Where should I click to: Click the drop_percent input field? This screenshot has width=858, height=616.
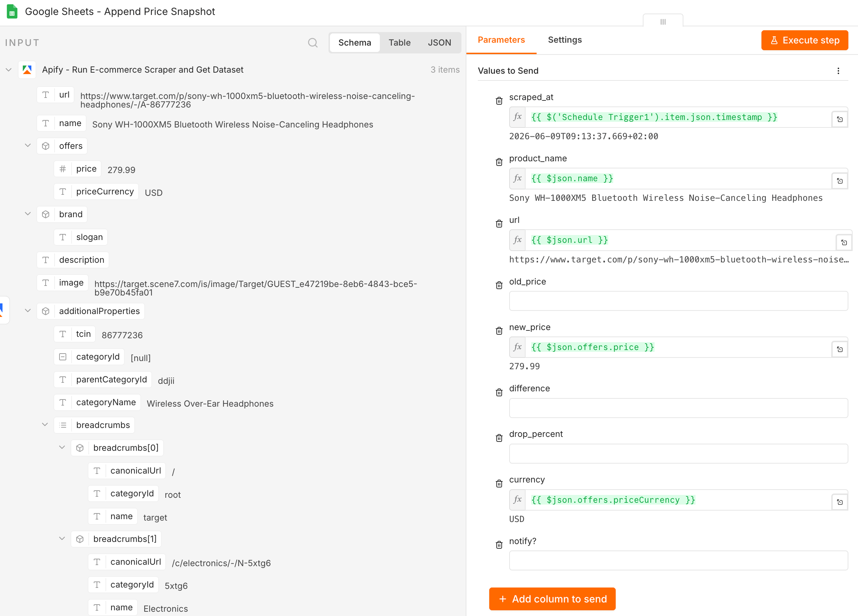(x=678, y=453)
